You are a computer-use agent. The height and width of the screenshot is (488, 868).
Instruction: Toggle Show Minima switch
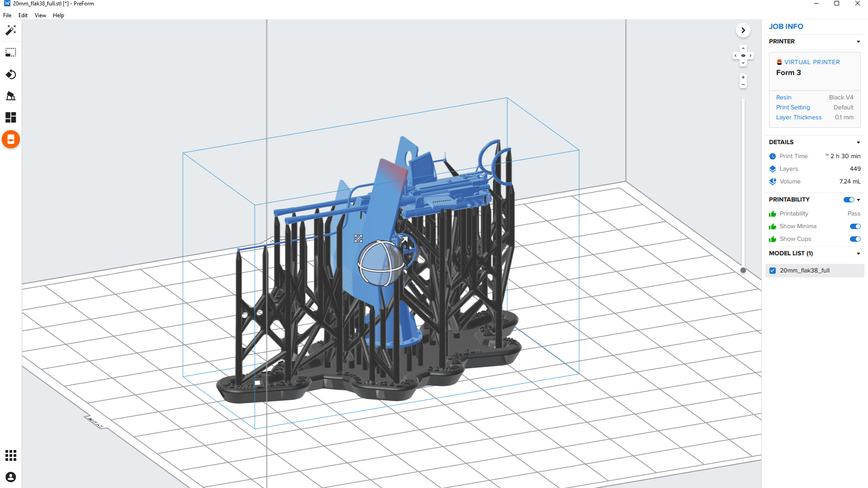[855, 226]
